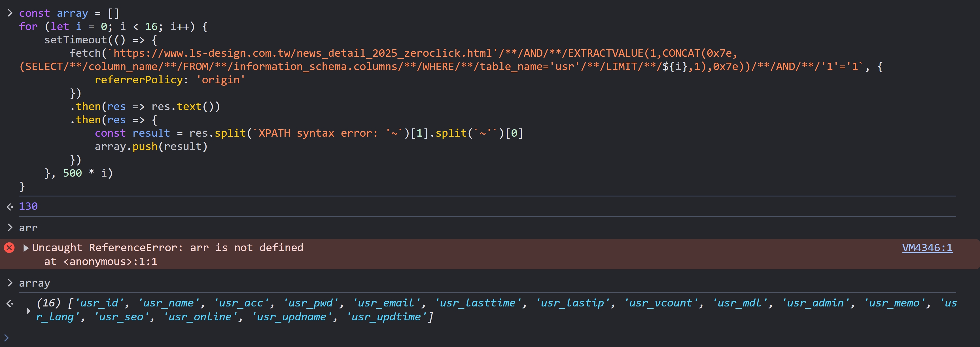Click 'usr_seo' in array output
The width and height of the screenshot is (980, 347).
point(122,317)
